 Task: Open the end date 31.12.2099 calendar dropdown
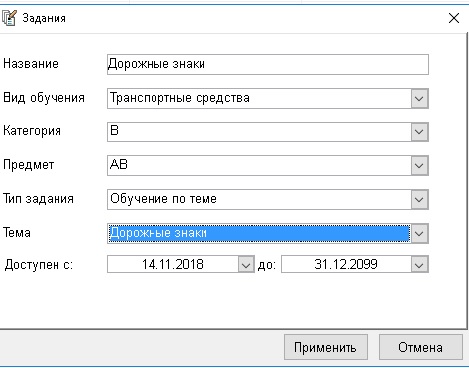[x=419, y=265]
